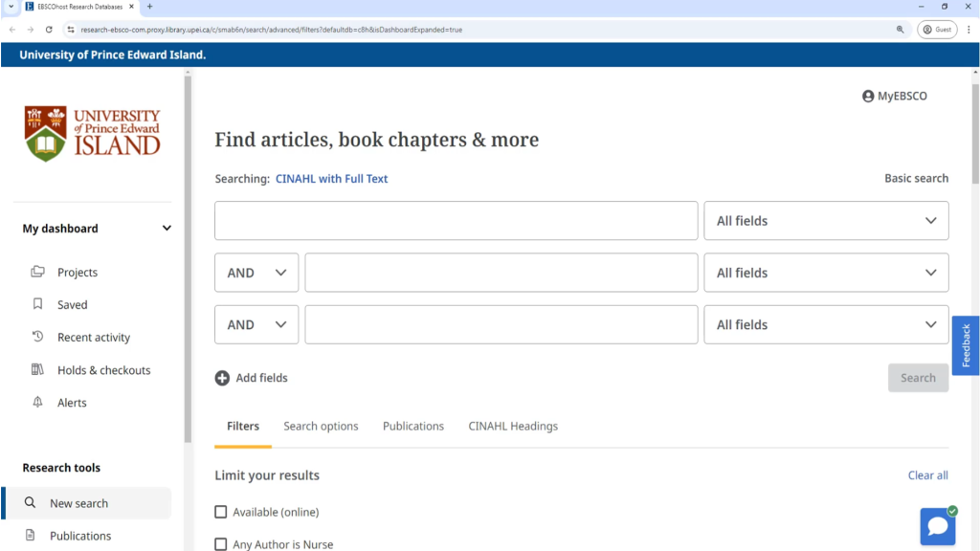This screenshot has height=551, width=980.
Task: Enable the Available (online) checkbox
Action: (x=221, y=512)
